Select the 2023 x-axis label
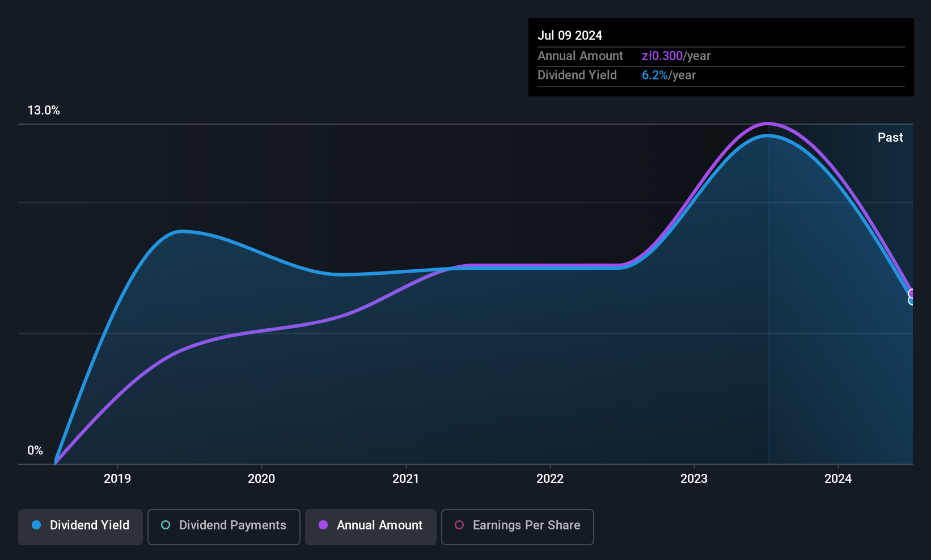The height and width of the screenshot is (560, 931). pyautogui.click(x=694, y=479)
